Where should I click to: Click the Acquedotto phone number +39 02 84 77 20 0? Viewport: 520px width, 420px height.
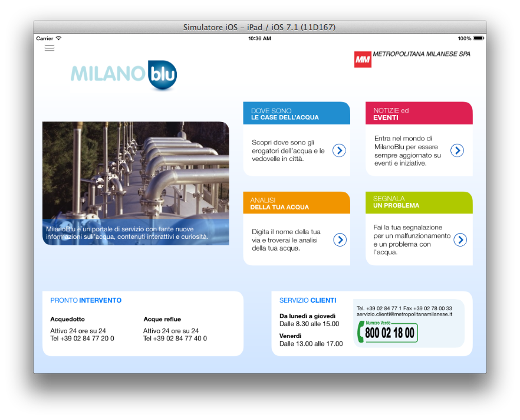82,339
